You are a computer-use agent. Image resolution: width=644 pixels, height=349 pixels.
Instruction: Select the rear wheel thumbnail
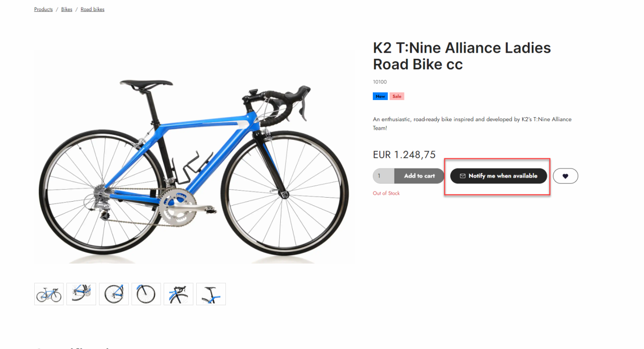114,294
